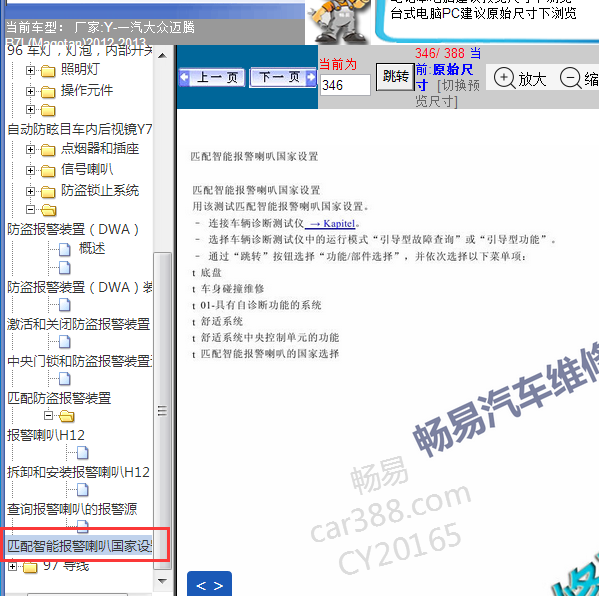Click the 跳转 jump button
Screen dimensions: 599x596
(395, 77)
